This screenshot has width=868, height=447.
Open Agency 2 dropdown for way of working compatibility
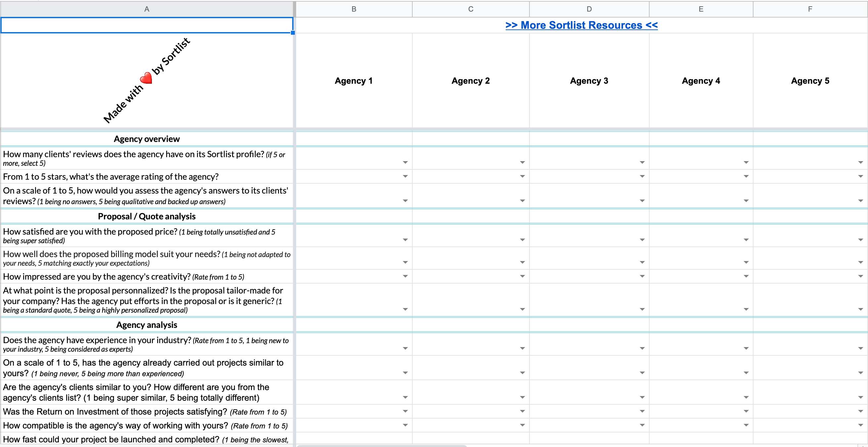coord(522,425)
